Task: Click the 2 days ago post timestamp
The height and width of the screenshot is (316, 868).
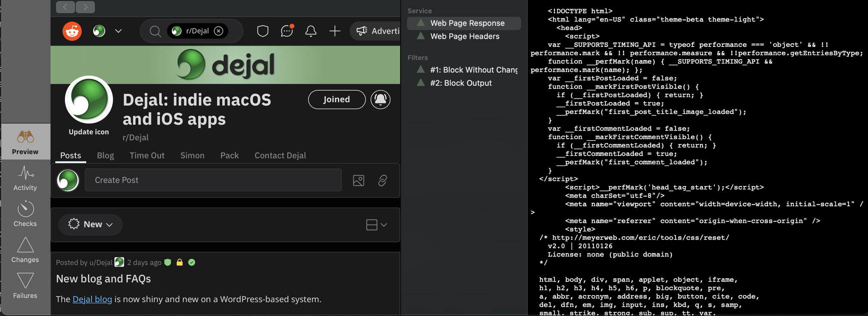Action: coord(144,263)
